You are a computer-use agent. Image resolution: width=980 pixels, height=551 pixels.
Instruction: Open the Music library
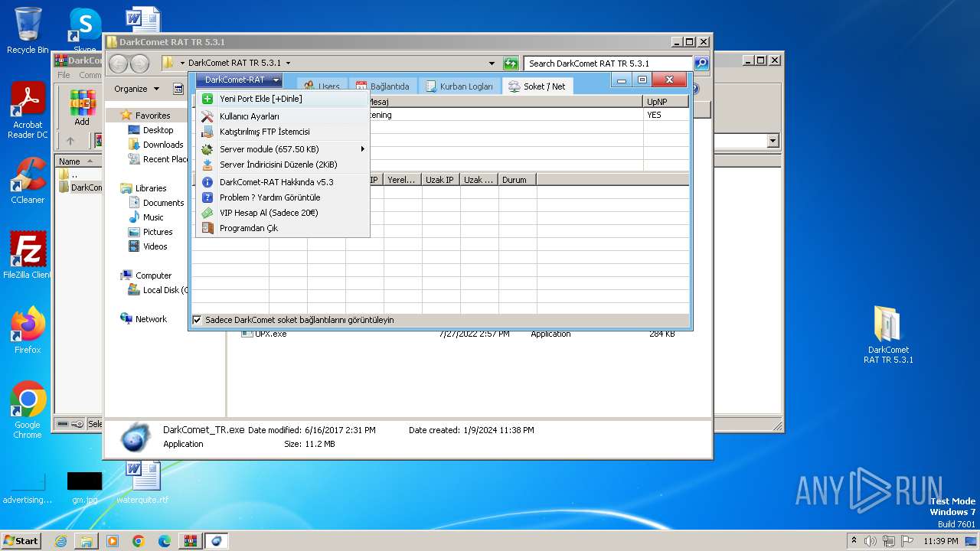152,217
